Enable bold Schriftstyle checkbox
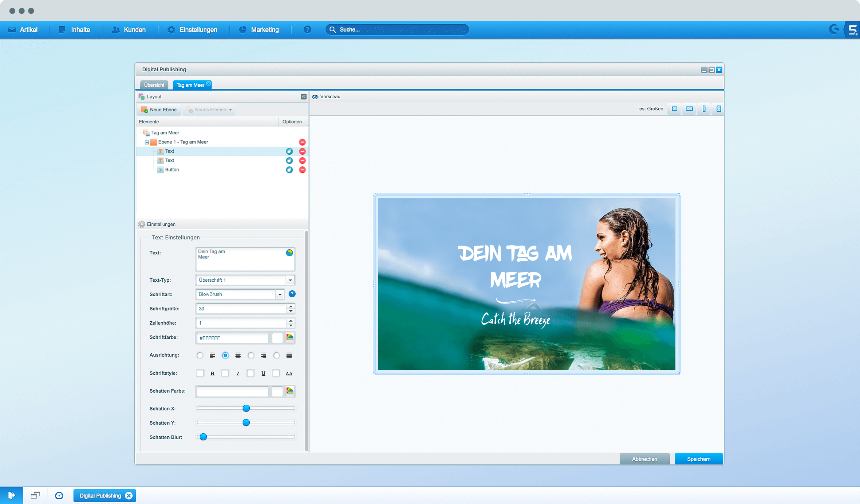The height and width of the screenshot is (504, 860). pos(200,373)
